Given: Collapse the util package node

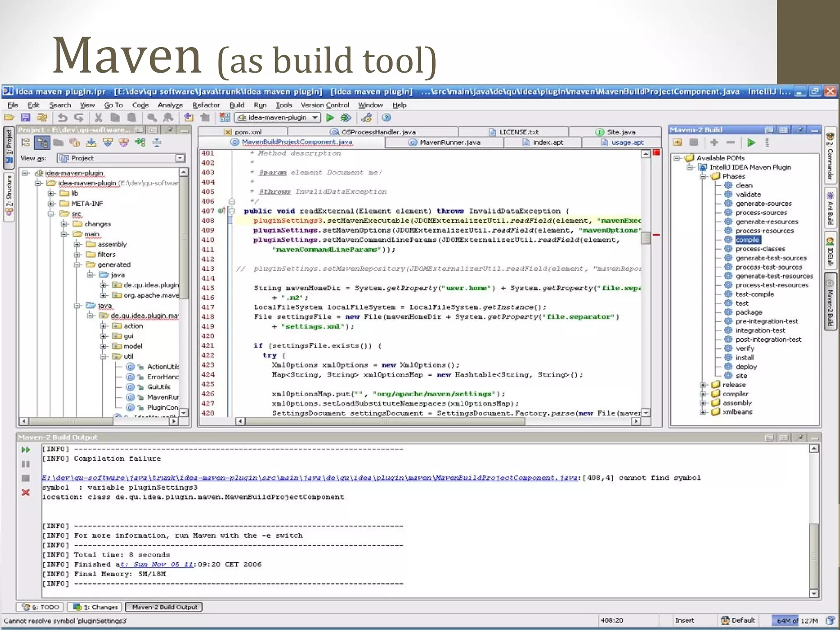Looking at the screenshot, I should point(104,356).
